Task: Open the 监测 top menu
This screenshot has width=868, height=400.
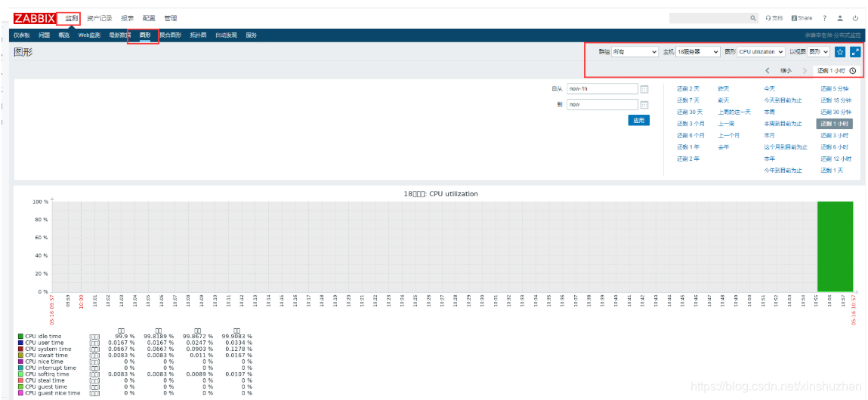Action: coord(72,18)
